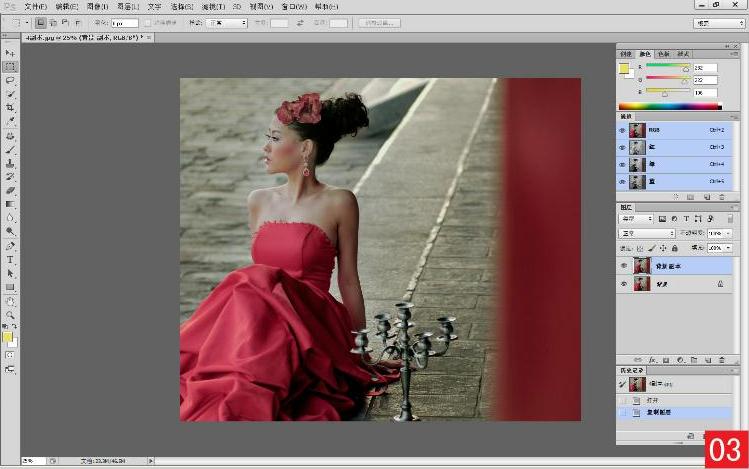Screen dimensions: 749x469
Task: Click Create new layer icon in Layers panel
Action: [x=708, y=360]
